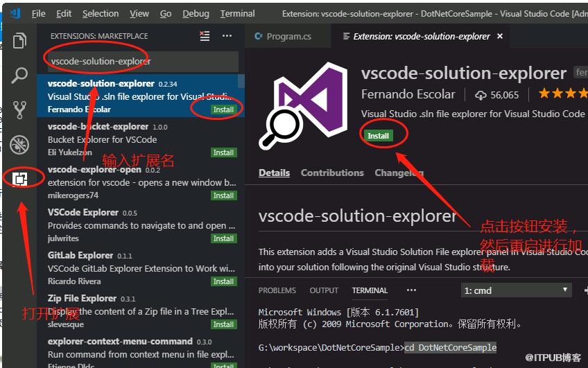The height and width of the screenshot is (368, 588).
Task: Clear extensions search results icon
Action: 205,36
